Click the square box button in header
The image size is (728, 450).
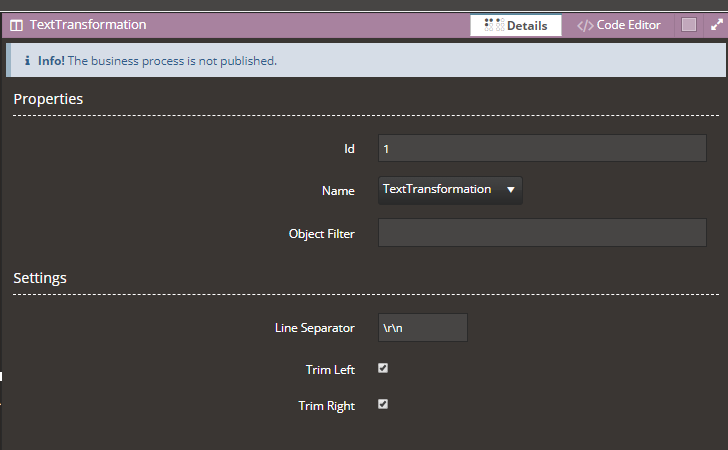tap(689, 25)
